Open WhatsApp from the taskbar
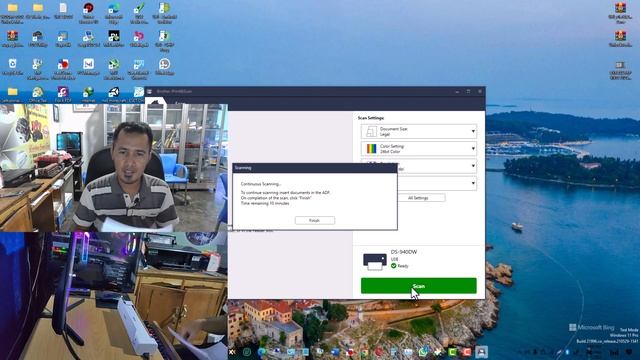 pos(423,352)
